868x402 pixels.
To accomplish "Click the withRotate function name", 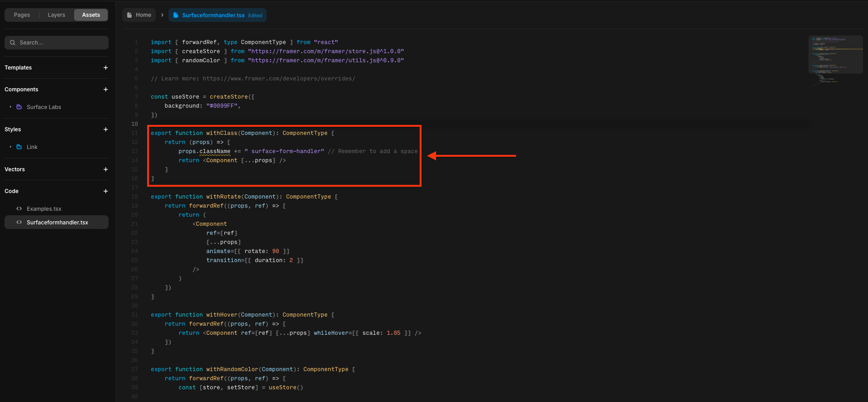I will coord(223,197).
